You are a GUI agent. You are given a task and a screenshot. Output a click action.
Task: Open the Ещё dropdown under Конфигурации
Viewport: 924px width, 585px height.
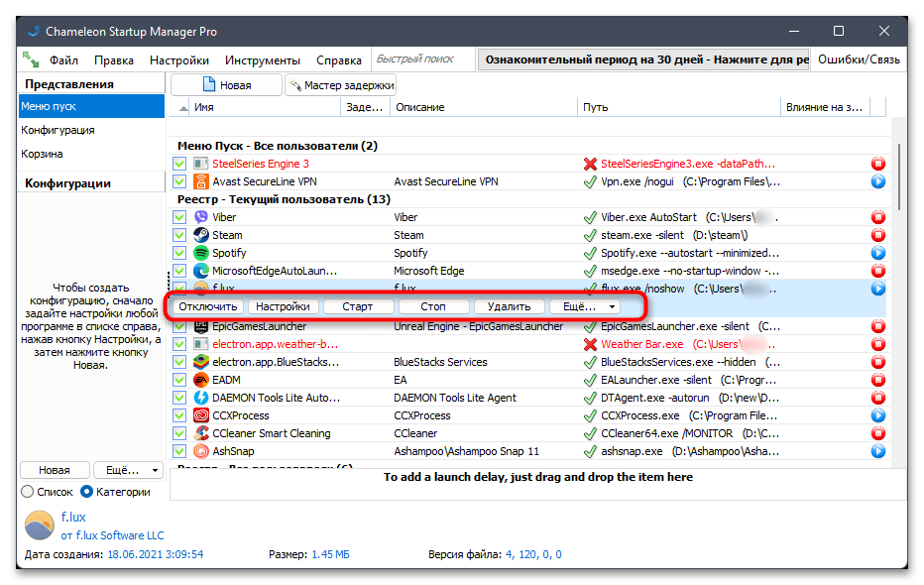click(x=129, y=470)
